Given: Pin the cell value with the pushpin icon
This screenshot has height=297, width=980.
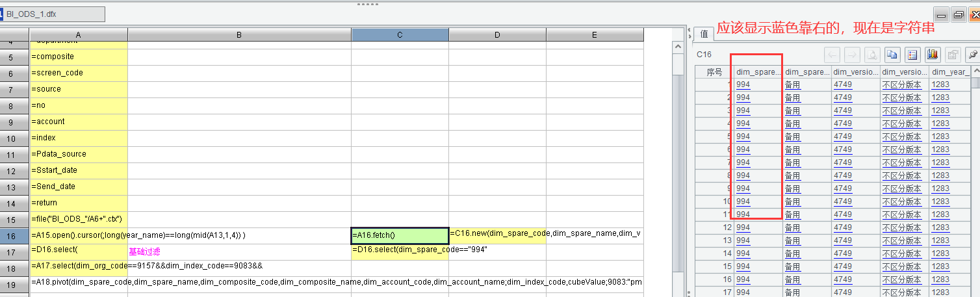Looking at the screenshot, I should [x=973, y=55].
